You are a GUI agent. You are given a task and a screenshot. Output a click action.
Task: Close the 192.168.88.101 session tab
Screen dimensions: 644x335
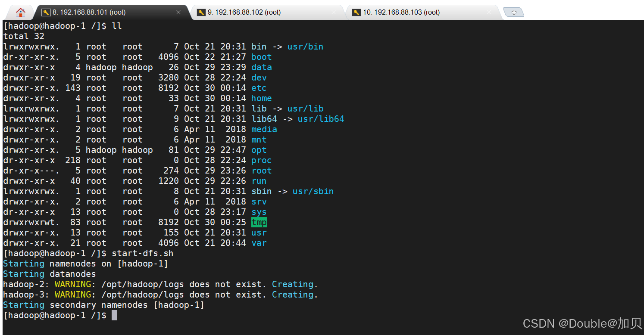pyautogui.click(x=178, y=12)
